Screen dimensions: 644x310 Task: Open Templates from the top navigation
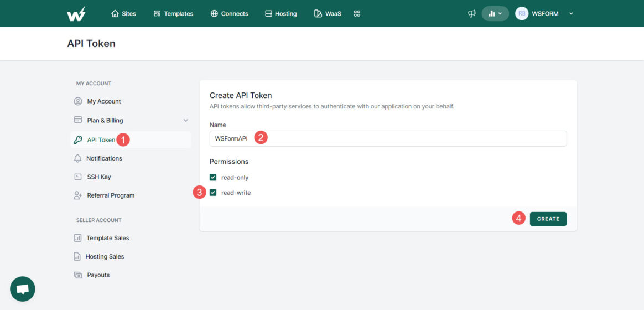click(173, 14)
